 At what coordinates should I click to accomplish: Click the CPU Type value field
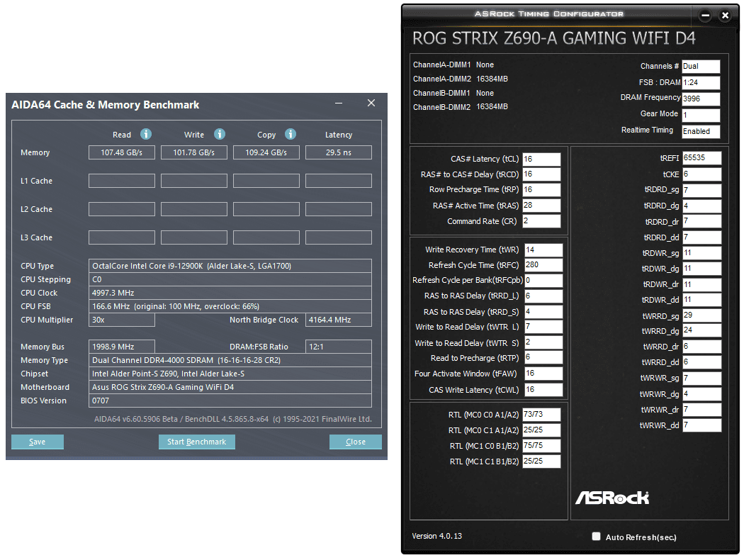point(230,266)
